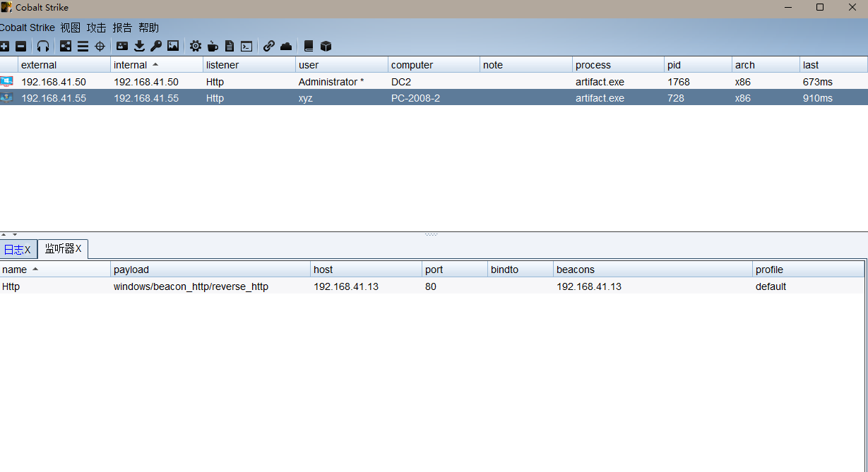Sort sessions by pid column header
Screen dimensions: 868x472
pyautogui.click(x=698, y=65)
